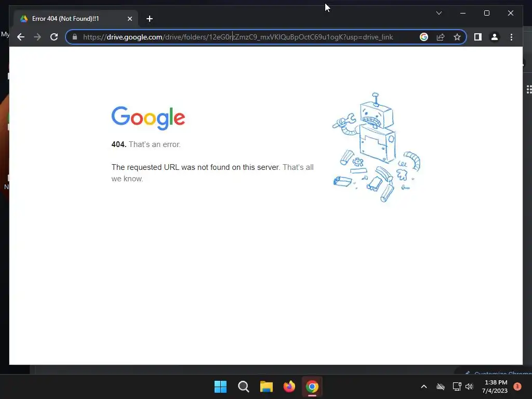This screenshot has height=399, width=532.
Task: Open the clock showing 1:38 PM
Action: click(x=495, y=387)
